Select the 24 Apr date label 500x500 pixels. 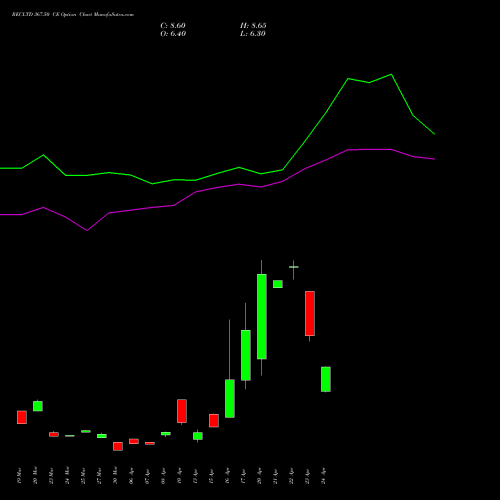323,476
